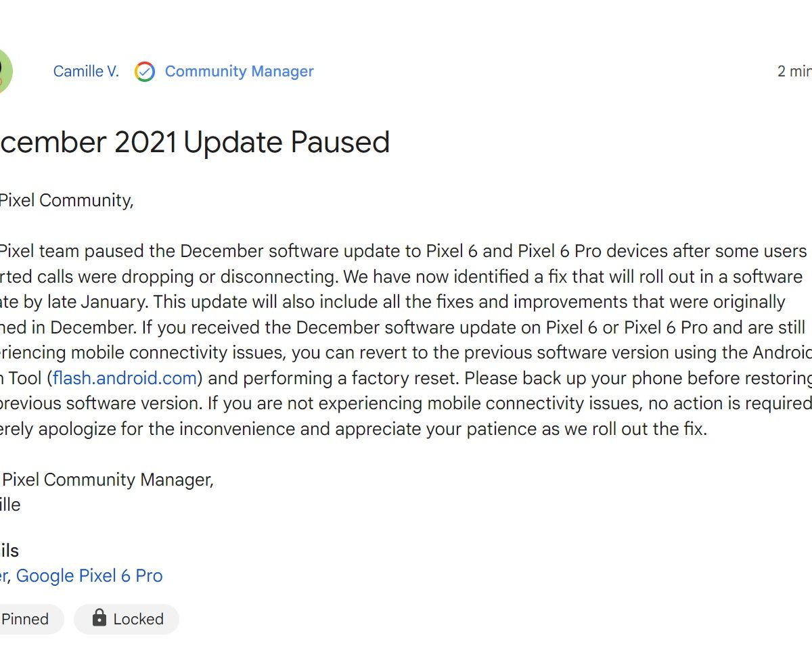The height and width of the screenshot is (646, 812).
Task: Click the Community Manager role label
Action: (x=239, y=72)
